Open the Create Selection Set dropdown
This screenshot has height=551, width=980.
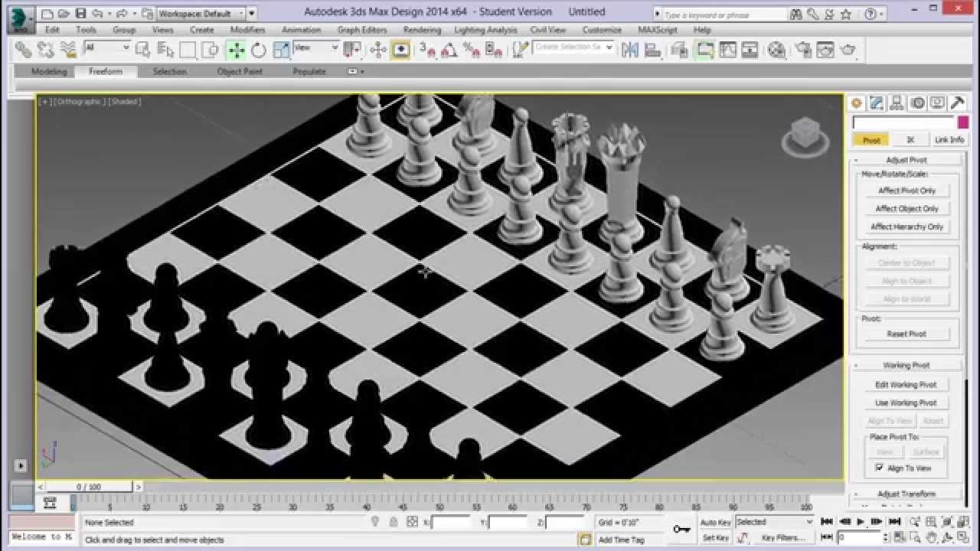point(574,47)
